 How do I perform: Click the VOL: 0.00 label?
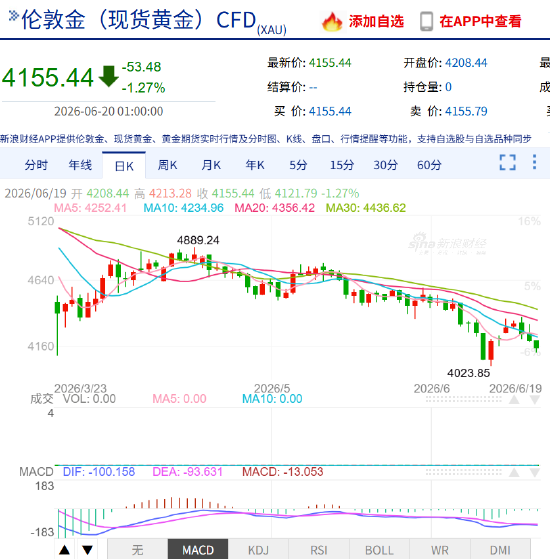pos(89,399)
